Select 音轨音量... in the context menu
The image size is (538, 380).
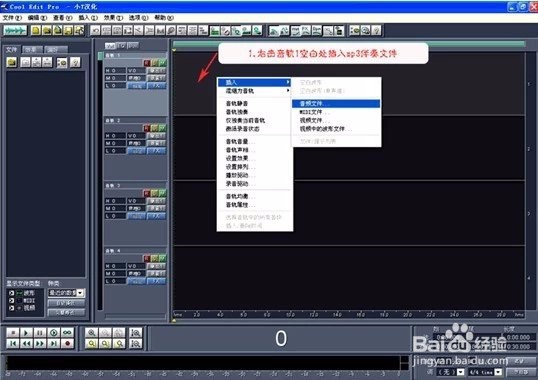point(255,142)
